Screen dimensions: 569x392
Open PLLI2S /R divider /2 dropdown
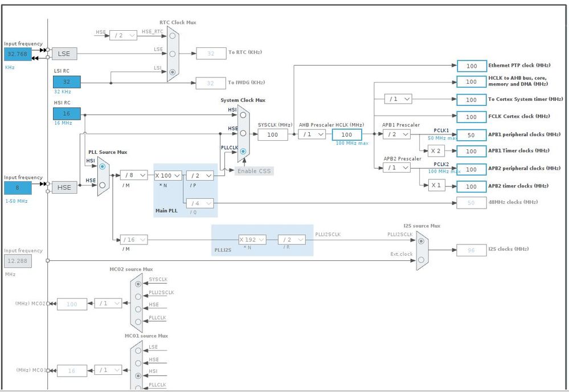[x=292, y=240]
